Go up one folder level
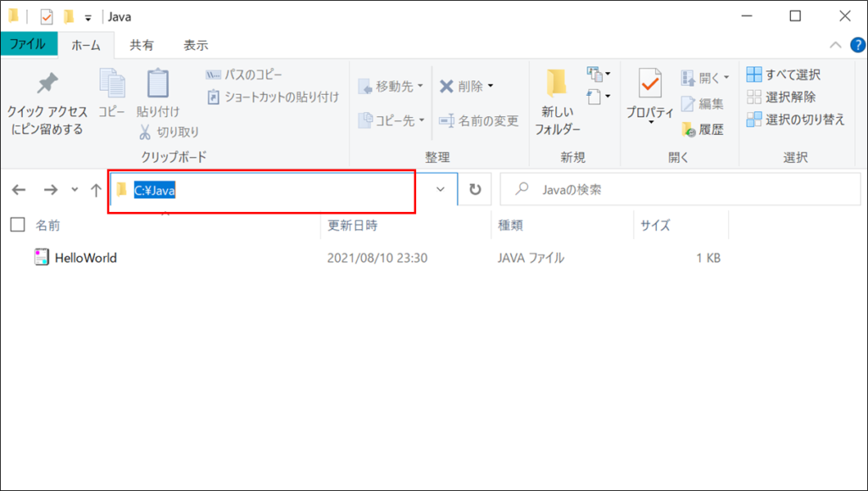This screenshot has width=868, height=491. tap(96, 190)
